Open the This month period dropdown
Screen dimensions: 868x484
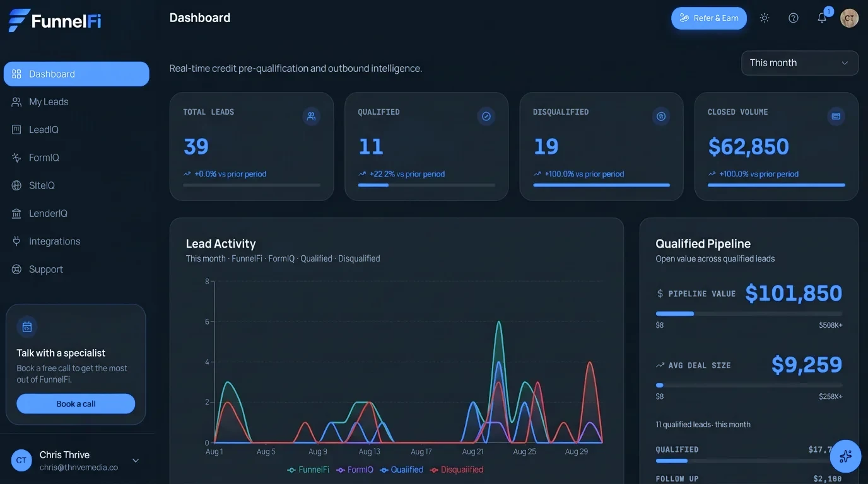(x=799, y=63)
